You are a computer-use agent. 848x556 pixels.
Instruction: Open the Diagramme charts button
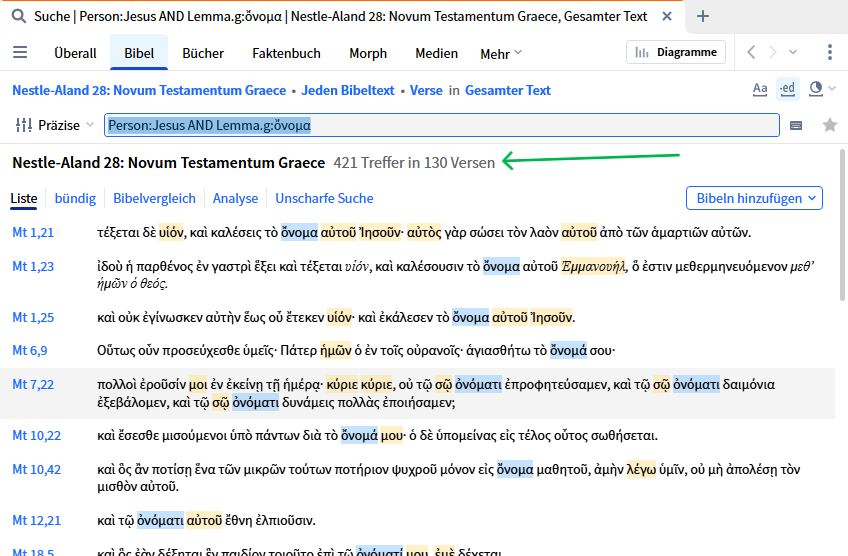coord(676,52)
